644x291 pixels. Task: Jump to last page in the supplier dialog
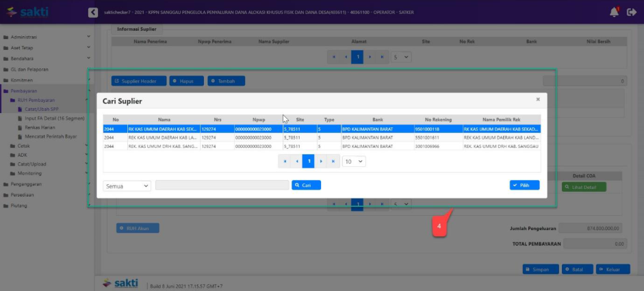coord(333,162)
